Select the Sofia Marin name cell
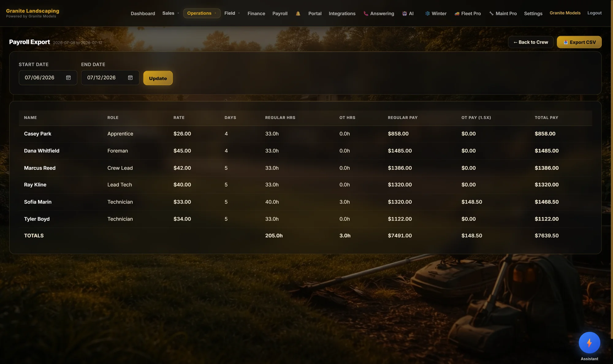The image size is (613, 364). coord(38,202)
